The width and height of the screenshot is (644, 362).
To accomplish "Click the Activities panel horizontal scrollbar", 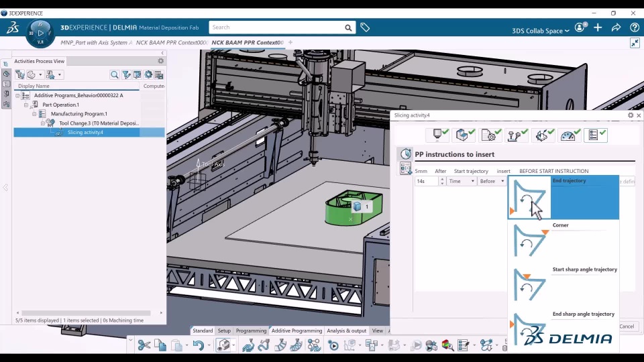I will click(86, 313).
